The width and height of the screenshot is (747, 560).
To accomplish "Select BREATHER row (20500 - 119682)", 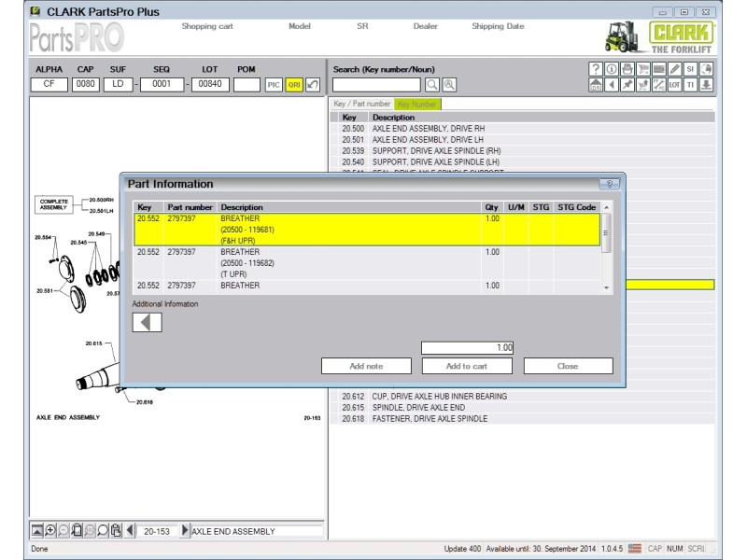I will 367,263.
